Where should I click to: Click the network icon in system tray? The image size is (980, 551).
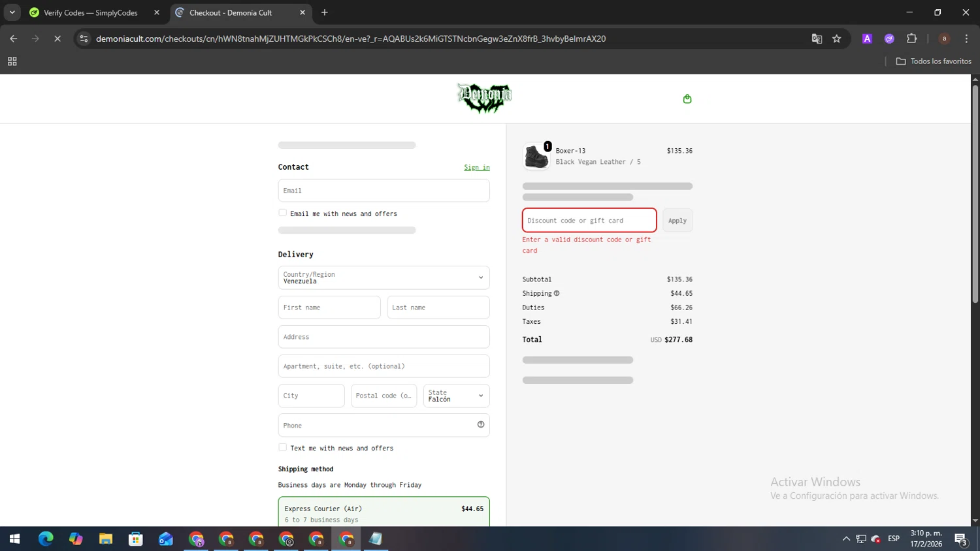pos(861,539)
